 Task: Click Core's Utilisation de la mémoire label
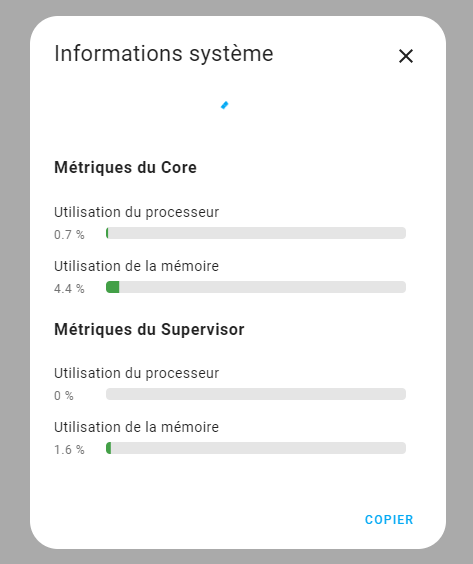pyautogui.click(x=136, y=266)
